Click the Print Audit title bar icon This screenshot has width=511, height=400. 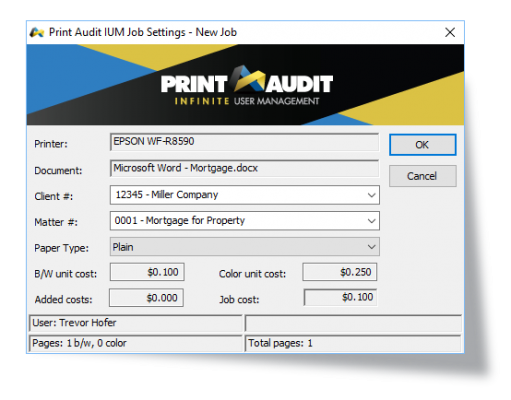click(x=37, y=33)
